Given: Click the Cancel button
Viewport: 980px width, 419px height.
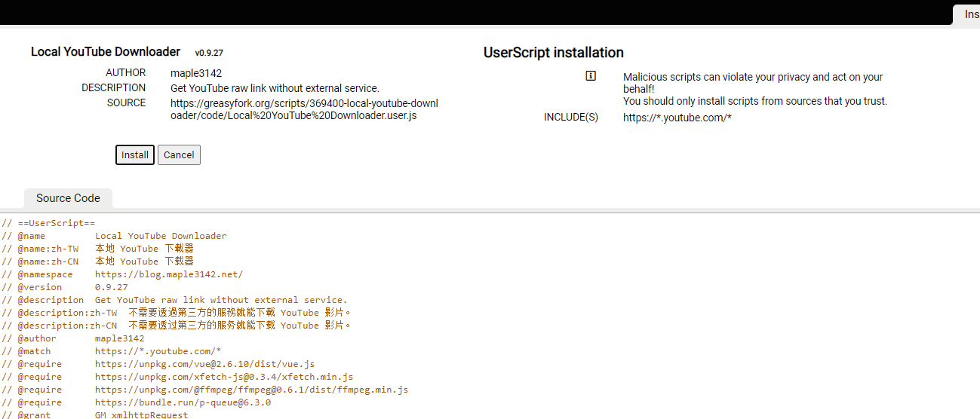Looking at the screenshot, I should pos(179,154).
